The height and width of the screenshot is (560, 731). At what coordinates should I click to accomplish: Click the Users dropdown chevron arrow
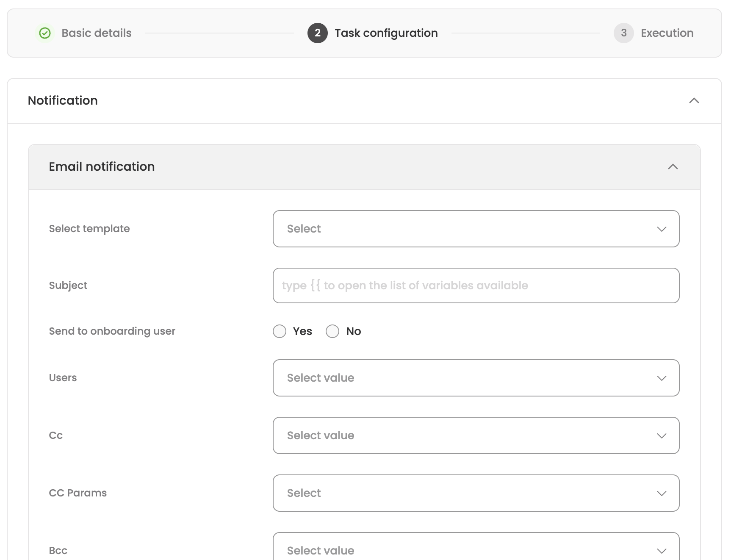click(662, 378)
